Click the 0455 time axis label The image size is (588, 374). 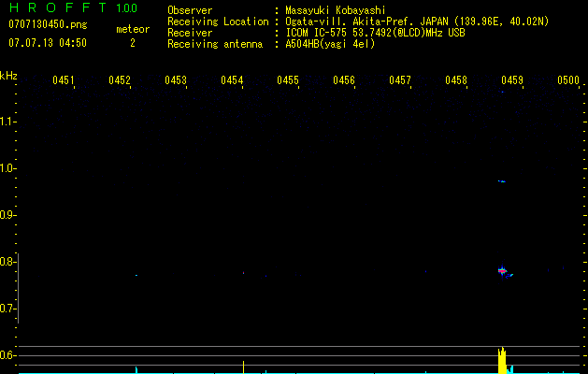pos(288,80)
